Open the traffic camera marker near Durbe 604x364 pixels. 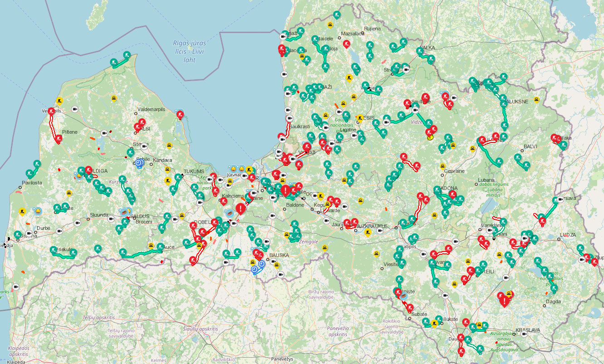[x=59, y=231]
